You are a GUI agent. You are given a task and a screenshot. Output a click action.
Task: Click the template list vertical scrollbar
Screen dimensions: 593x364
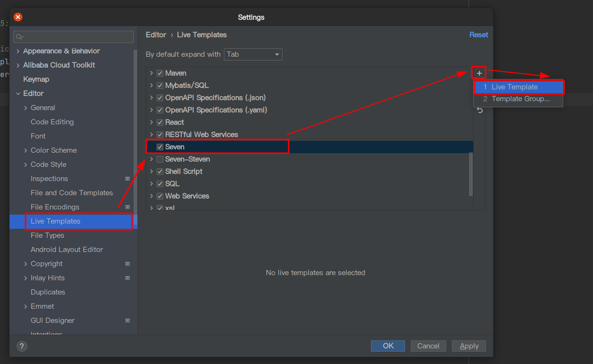click(x=470, y=174)
